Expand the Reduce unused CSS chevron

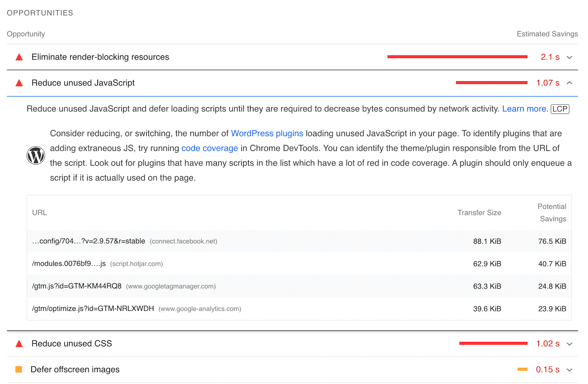coord(570,344)
